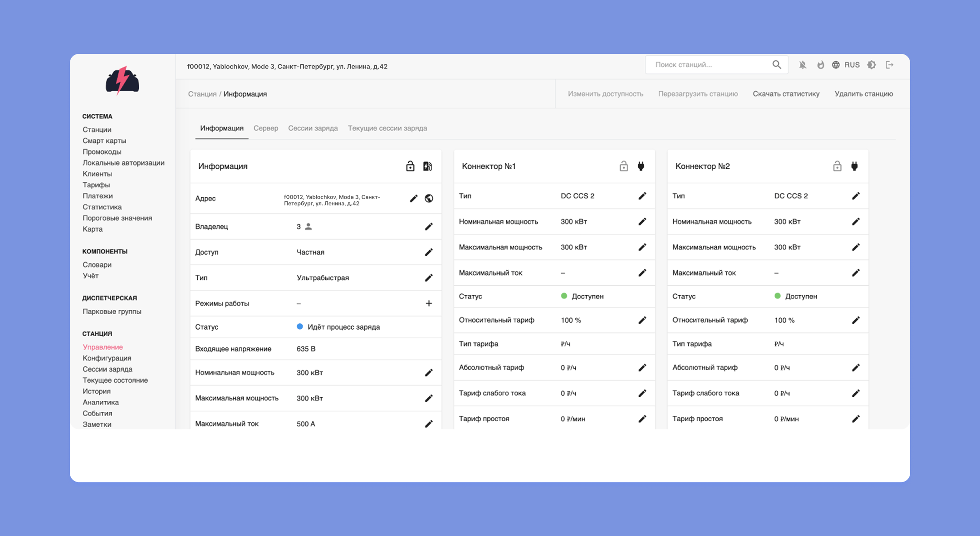The height and width of the screenshot is (536, 980).
Task: Toggle lock on Коннектор №1
Action: coord(624,166)
